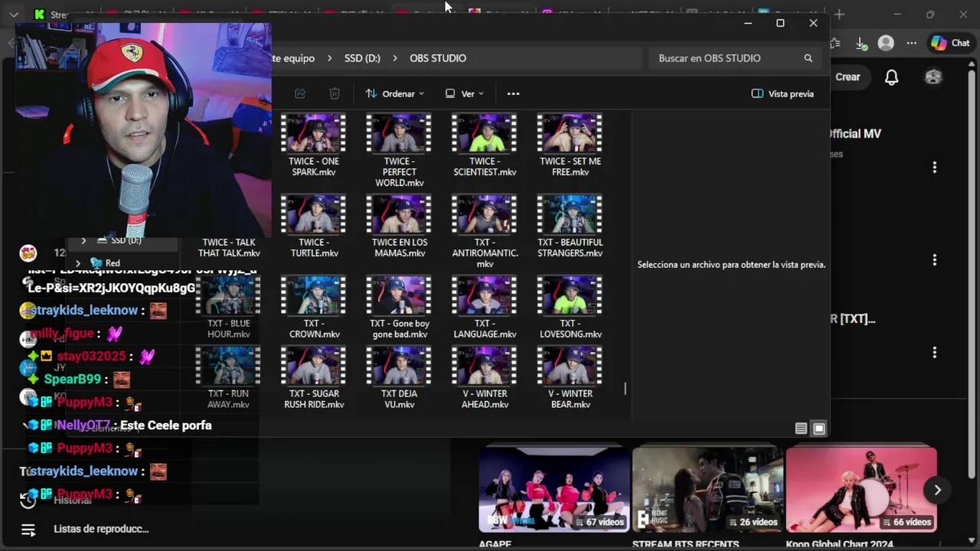Image resolution: width=980 pixels, height=551 pixels.
Task: Navigate to SSD (D:) breadcrumb
Action: click(x=362, y=58)
